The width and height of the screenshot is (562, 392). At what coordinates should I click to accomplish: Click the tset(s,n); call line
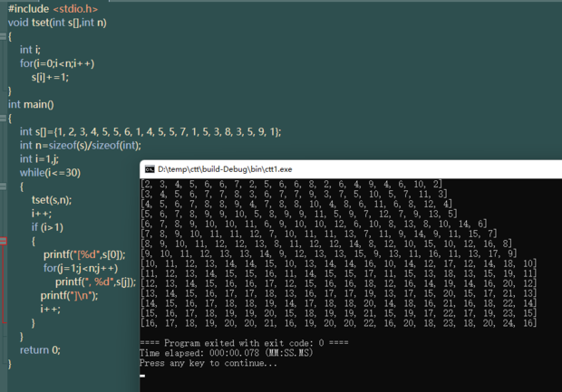52,200
